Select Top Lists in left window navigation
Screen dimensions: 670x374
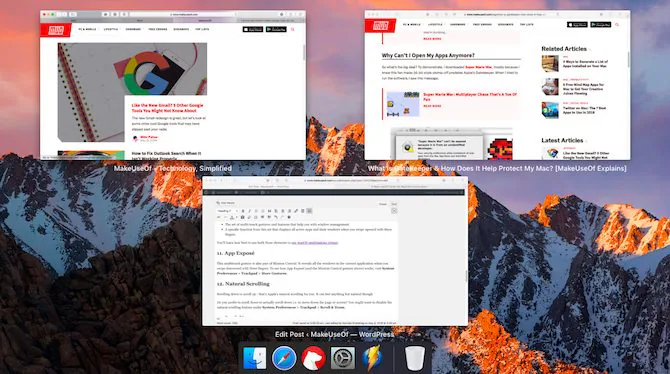202,29
